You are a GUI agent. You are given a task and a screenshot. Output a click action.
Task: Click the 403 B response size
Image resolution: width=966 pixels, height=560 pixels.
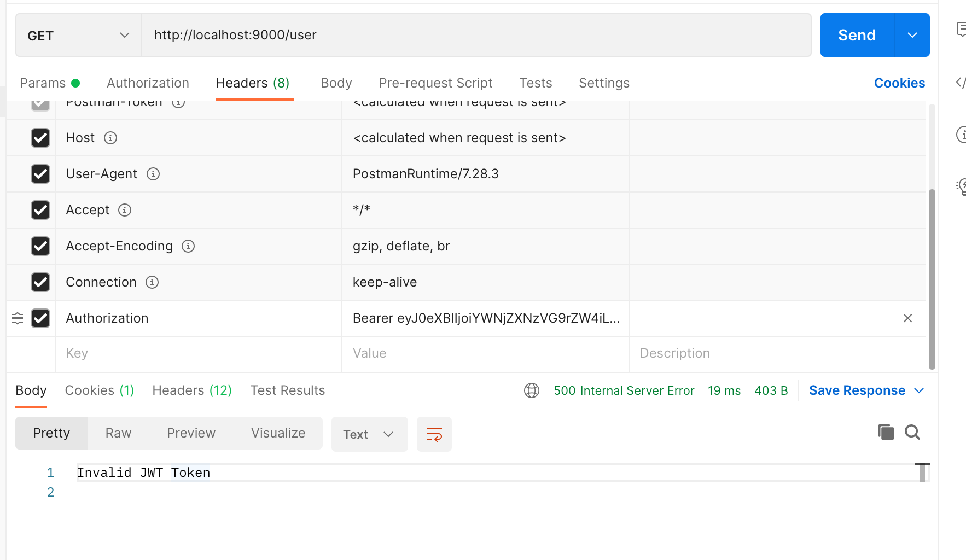(771, 390)
